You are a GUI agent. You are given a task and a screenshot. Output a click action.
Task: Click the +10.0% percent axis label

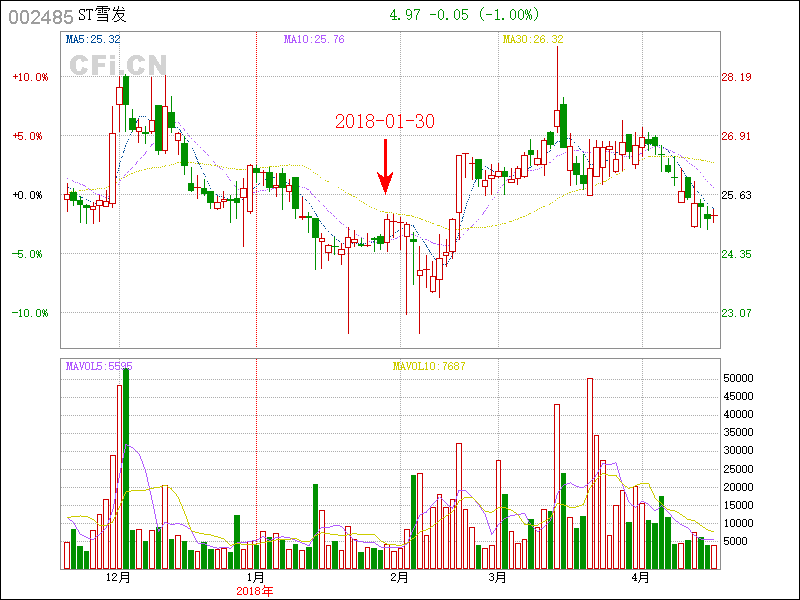tap(30, 77)
